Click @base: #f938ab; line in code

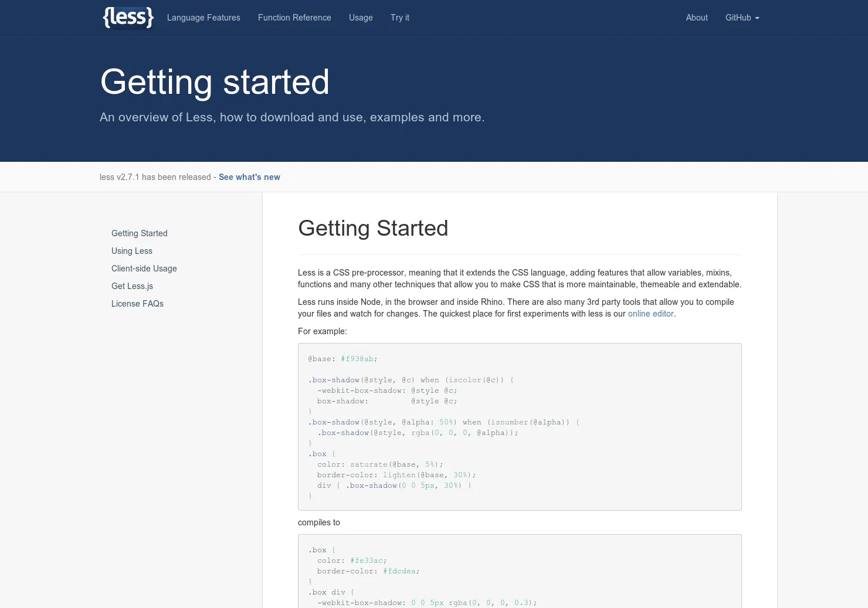click(343, 359)
